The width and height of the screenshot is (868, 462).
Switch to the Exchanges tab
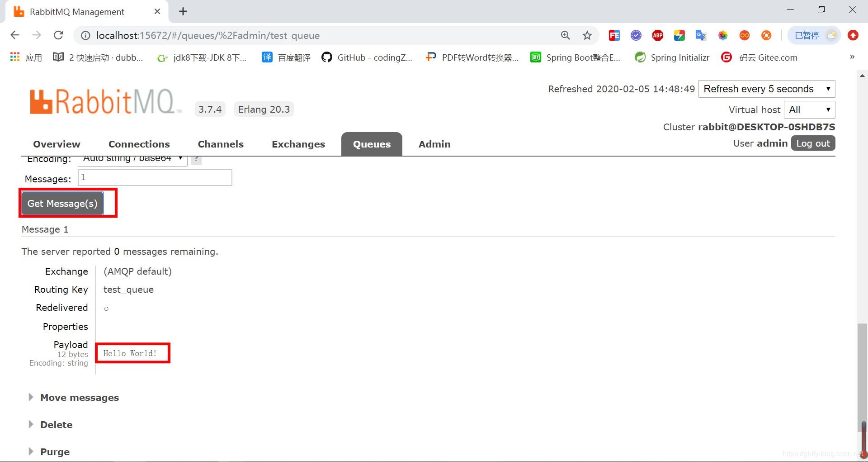tap(298, 144)
